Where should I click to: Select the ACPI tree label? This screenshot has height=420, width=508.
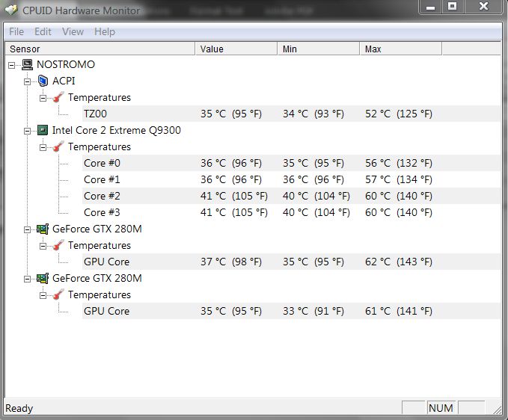pos(64,81)
